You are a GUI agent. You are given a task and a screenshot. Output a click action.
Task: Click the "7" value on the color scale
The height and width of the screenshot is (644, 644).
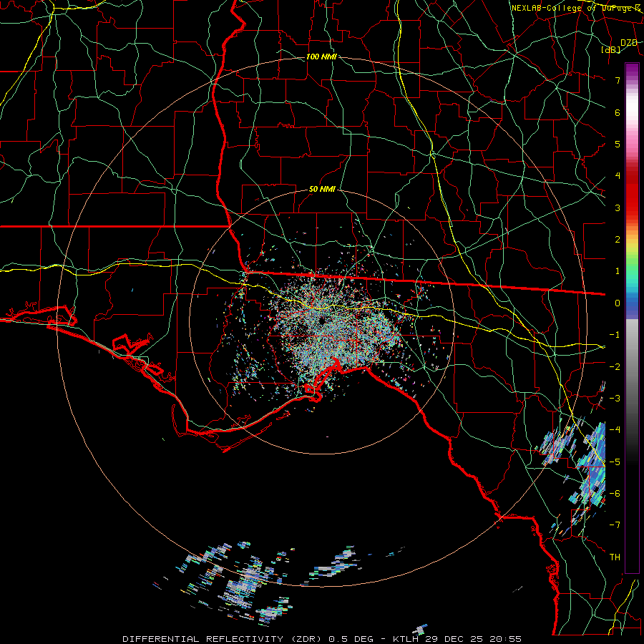pos(618,80)
